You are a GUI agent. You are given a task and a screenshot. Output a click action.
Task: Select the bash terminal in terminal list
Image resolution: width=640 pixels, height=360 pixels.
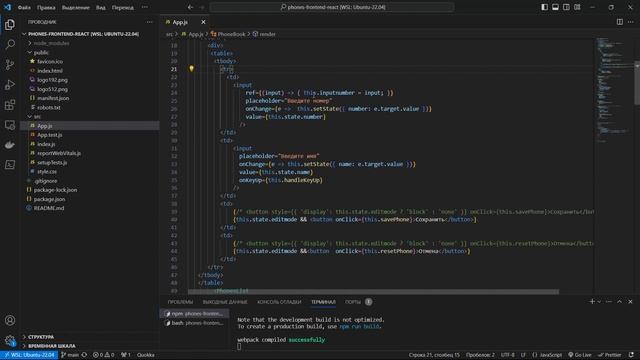pyautogui.click(x=194, y=323)
